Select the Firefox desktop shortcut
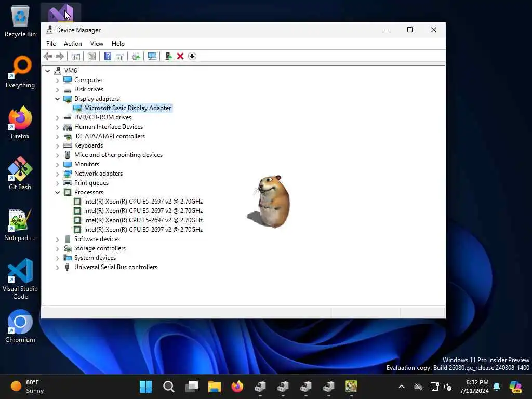This screenshot has width=532, height=399. tap(20, 123)
